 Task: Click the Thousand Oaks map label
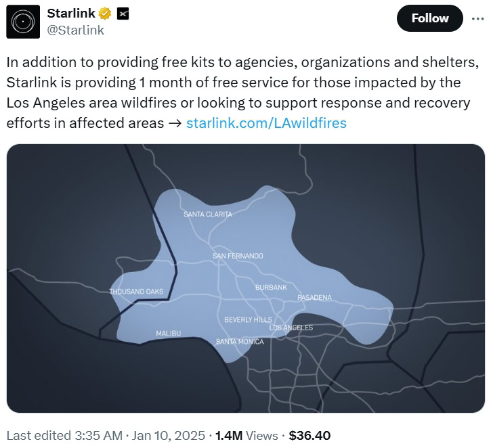tap(136, 292)
